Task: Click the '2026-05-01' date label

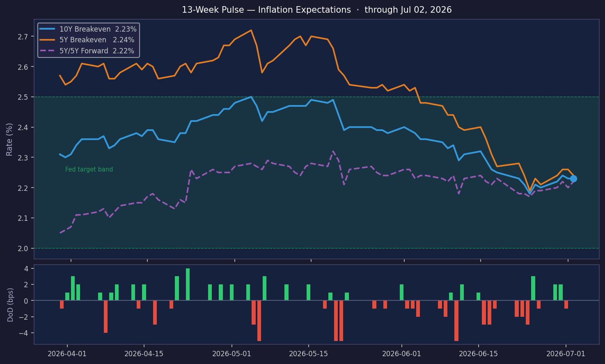Action: point(231,354)
